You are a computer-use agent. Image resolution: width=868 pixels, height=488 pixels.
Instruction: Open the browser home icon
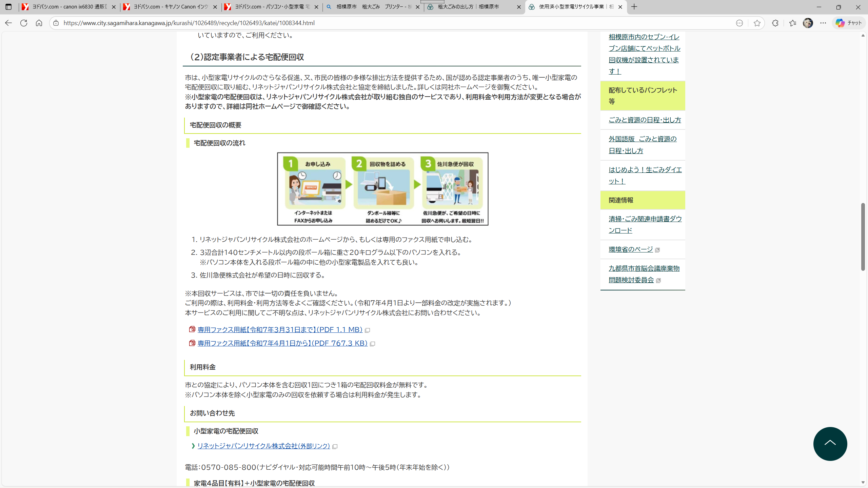pos(39,23)
